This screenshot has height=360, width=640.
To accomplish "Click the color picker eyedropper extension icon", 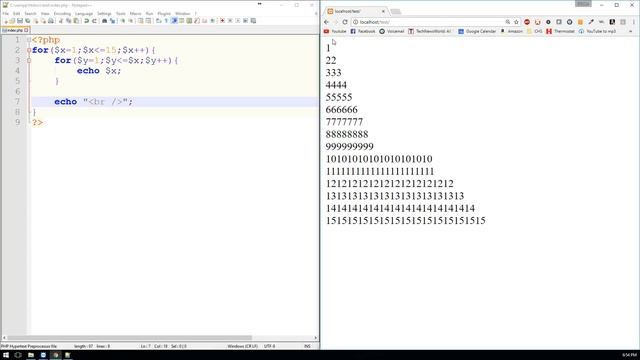I will pyautogui.click(x=591, y=22).
